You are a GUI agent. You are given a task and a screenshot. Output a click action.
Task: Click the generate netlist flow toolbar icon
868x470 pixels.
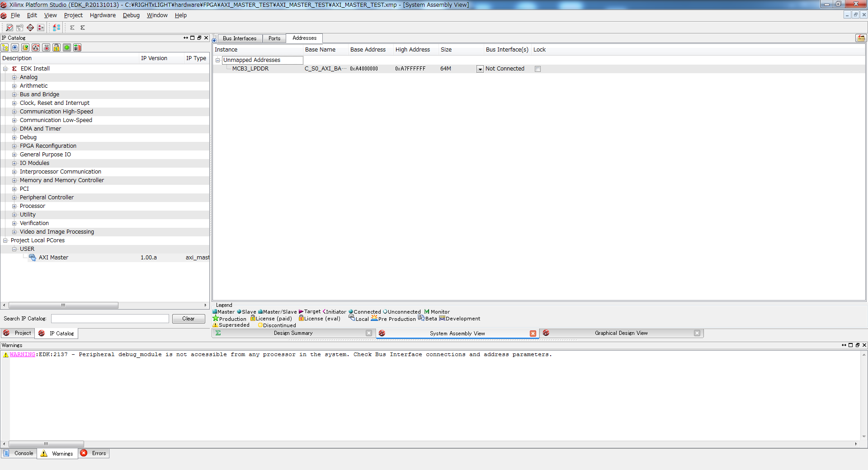coord(41,28)
